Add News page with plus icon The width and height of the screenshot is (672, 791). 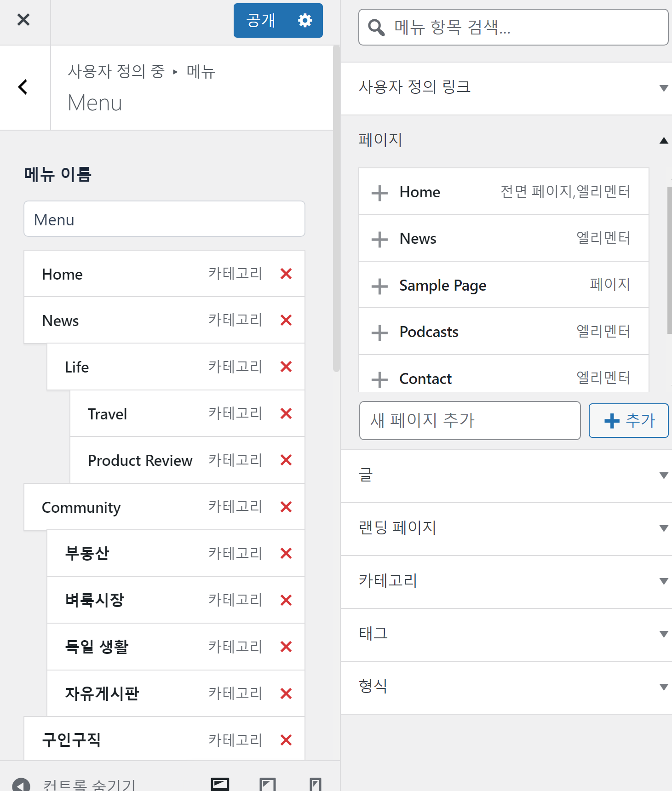[x=379, y=239]
